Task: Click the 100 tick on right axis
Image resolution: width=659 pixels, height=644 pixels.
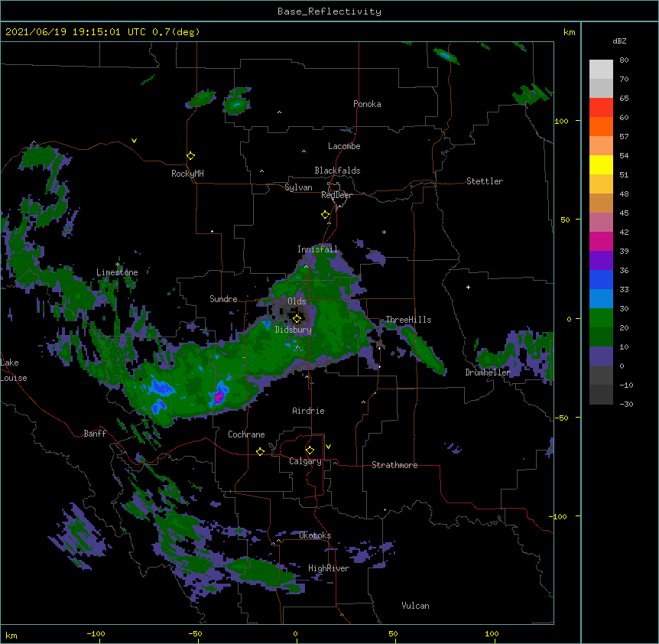Action: coord(561,121)
